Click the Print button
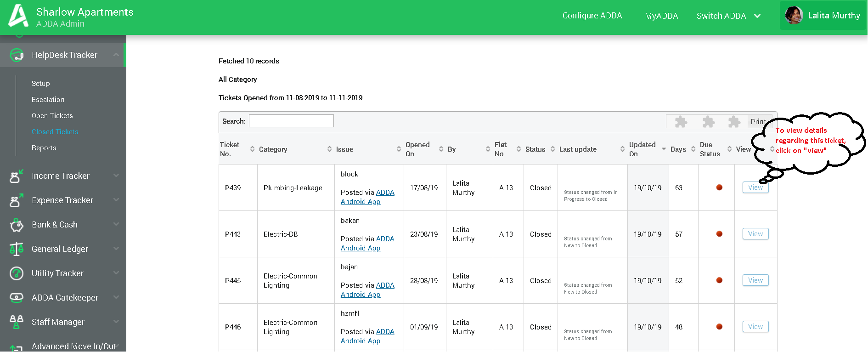The width and height of the screenshot is (868, 352). point(759,122)
